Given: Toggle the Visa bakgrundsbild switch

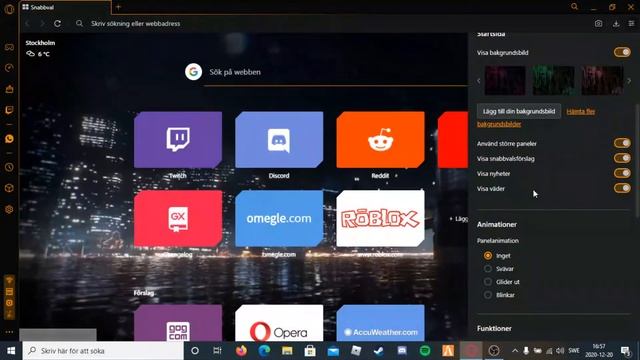Looking at the screenshot, I should point(622,52).
